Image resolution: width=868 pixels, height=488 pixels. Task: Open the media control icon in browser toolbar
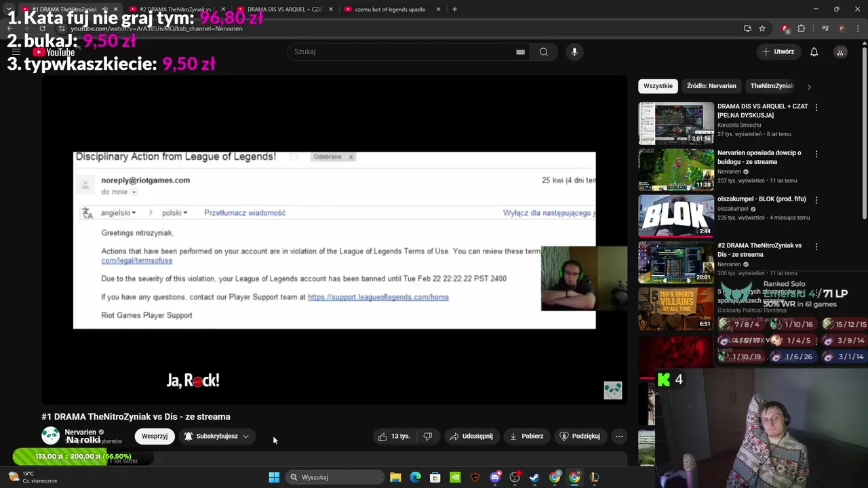click(x=825, y=28)
